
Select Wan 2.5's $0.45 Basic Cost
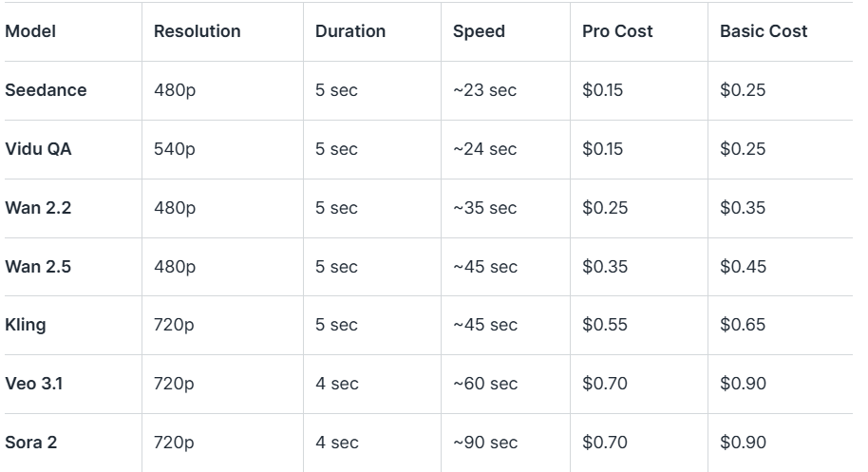click(x=743, y=267)
